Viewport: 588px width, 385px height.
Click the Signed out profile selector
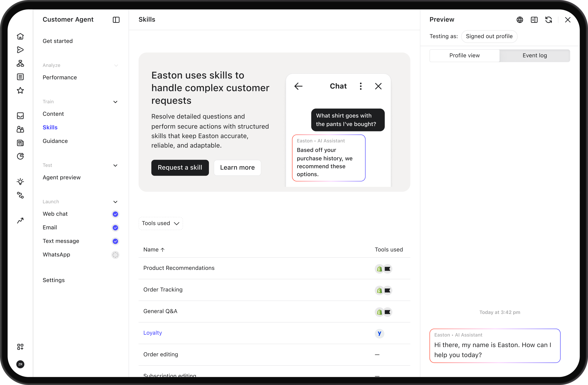click(489, 36)
